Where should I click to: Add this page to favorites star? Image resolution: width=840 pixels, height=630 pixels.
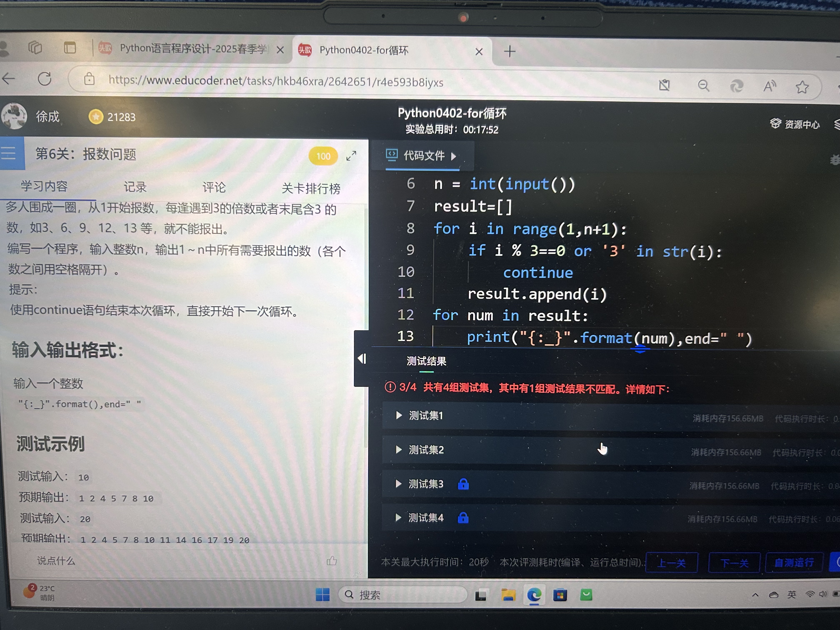[x=802, y=87]
